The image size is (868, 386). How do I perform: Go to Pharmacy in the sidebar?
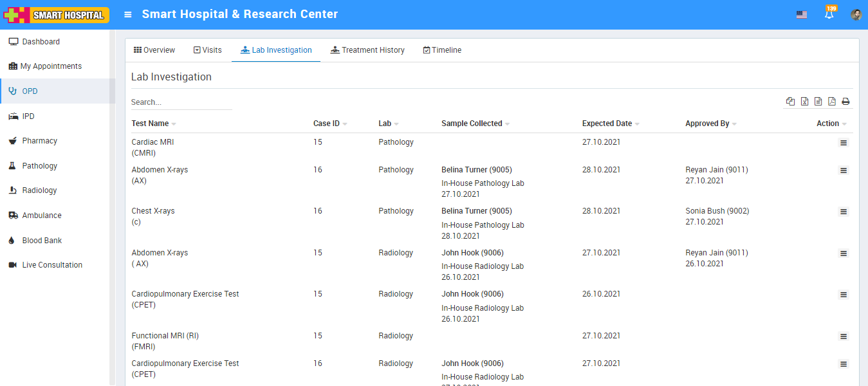click(x=39, y=141)
